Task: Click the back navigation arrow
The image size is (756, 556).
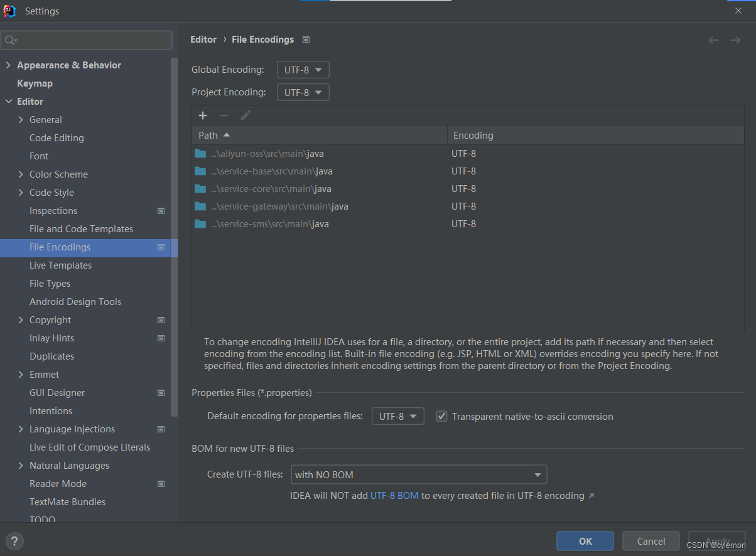Action: tap(713, 40)
